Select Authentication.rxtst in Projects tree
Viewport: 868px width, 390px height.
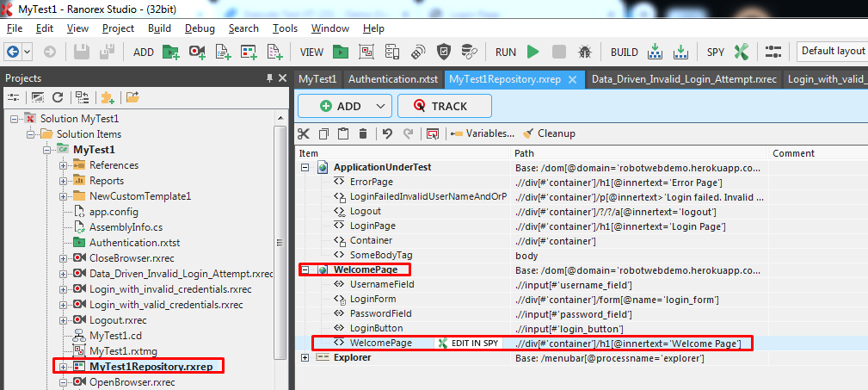(x=134, y=243)
